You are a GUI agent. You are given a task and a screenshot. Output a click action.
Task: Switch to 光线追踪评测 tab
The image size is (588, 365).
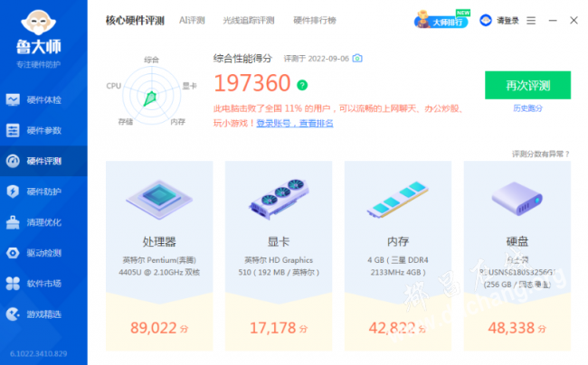point(249,20)
